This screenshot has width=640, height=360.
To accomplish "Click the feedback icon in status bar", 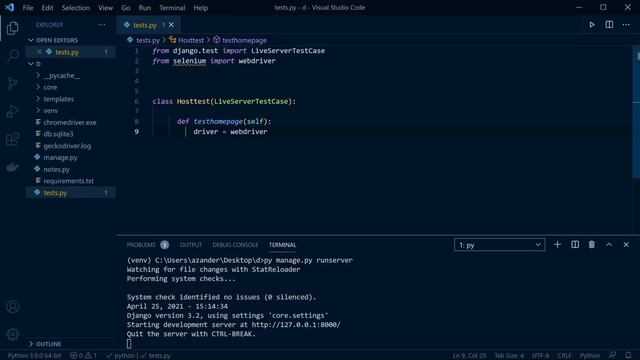I will [613, 356].
